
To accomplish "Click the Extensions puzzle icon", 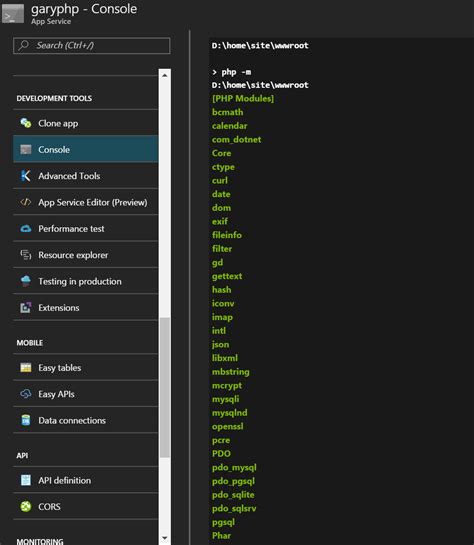I will tap(26, 307).
